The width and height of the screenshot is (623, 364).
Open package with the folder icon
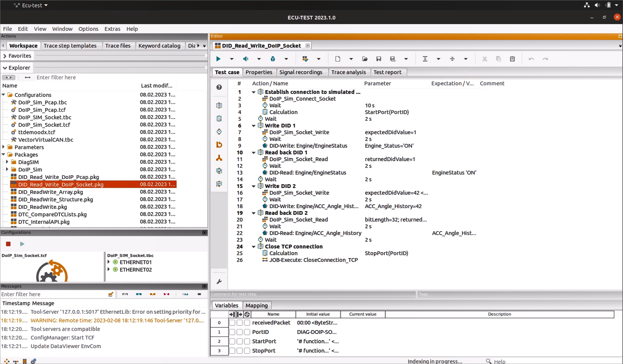pyautogui.click(x=364, y=59)
